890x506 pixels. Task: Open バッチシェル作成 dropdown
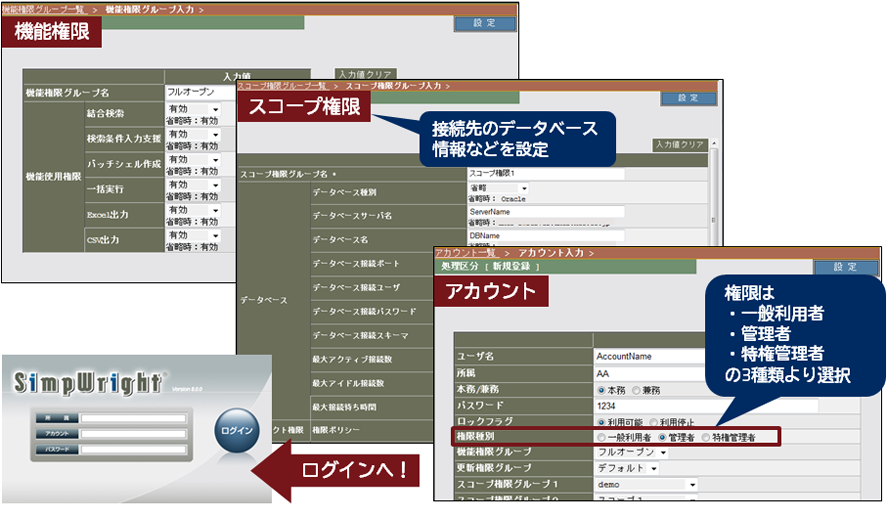point(194,160)
